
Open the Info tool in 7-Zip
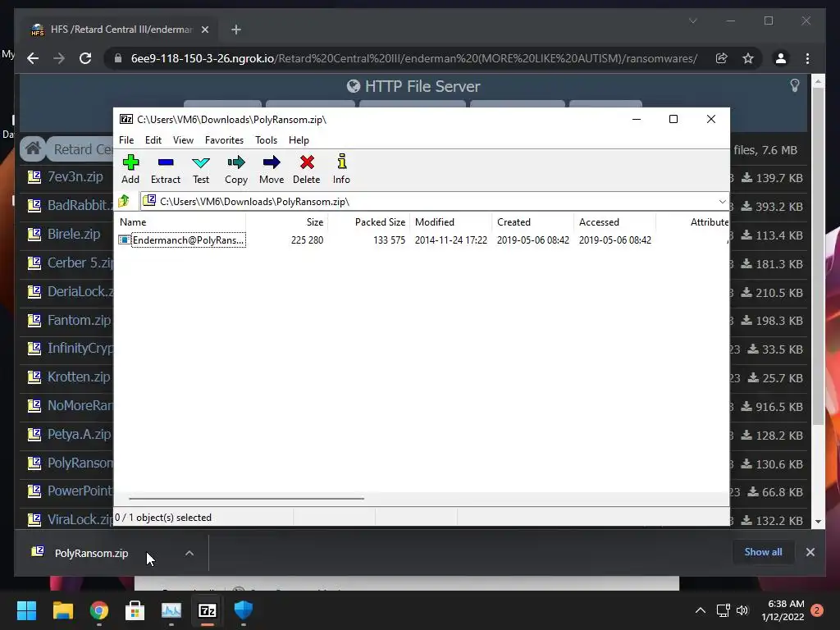pyautogui.click(x=341, y=169)
